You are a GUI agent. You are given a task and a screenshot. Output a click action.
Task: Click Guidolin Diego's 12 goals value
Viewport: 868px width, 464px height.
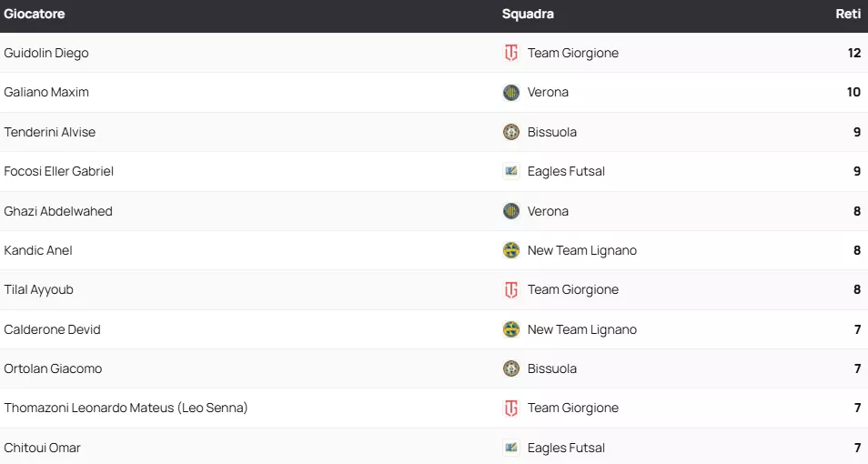853,53
